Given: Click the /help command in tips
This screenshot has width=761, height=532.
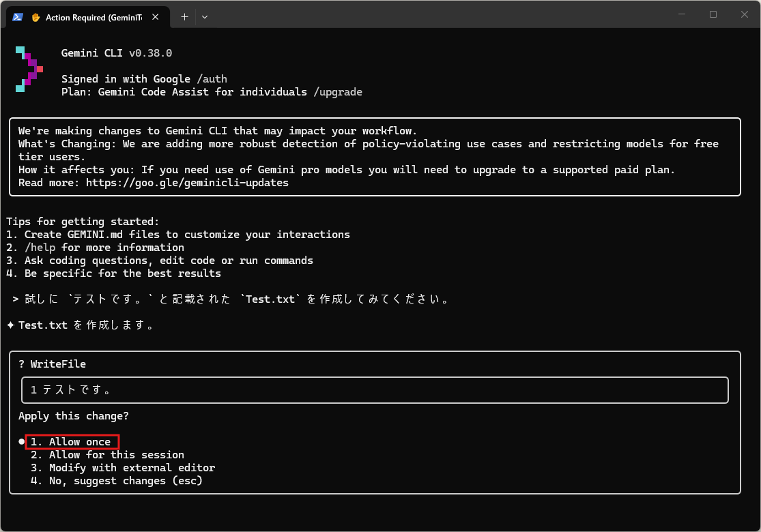Looking at the screenshot, I should point(40,248).
